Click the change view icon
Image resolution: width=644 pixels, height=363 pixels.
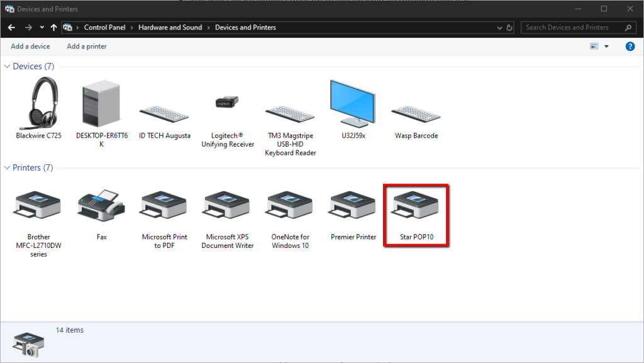pyautogui.click(x=594, y=47)
